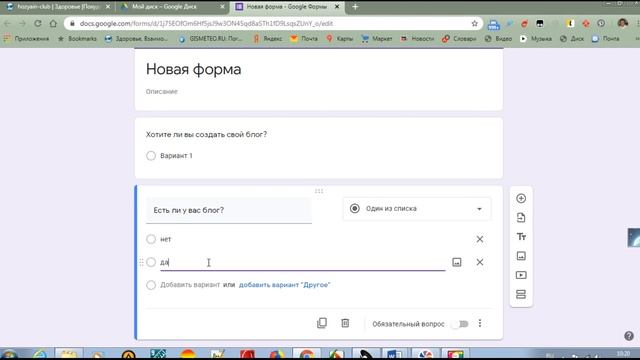Image resolution: width=640 pixels, height=360 pixels.
Task: Click the import questions icon
Action: tap(521, 218)
